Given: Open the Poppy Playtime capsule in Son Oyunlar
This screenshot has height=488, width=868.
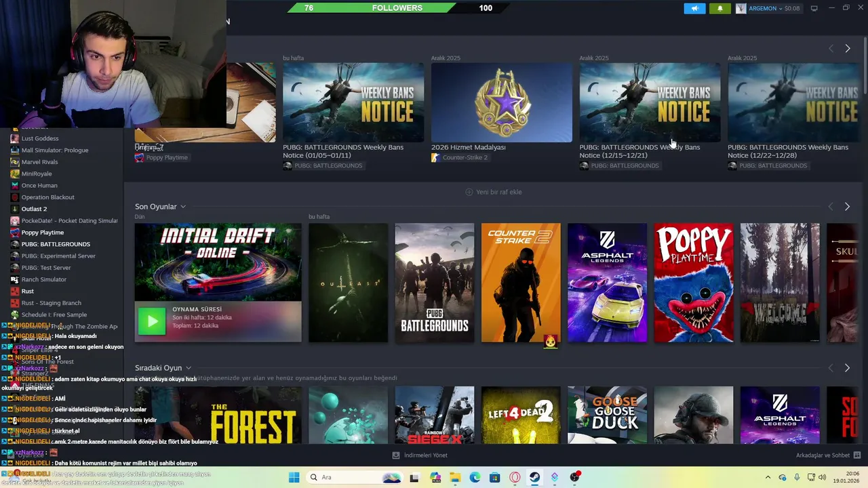Looking at the screenshot, I should (x=694, y=283).
